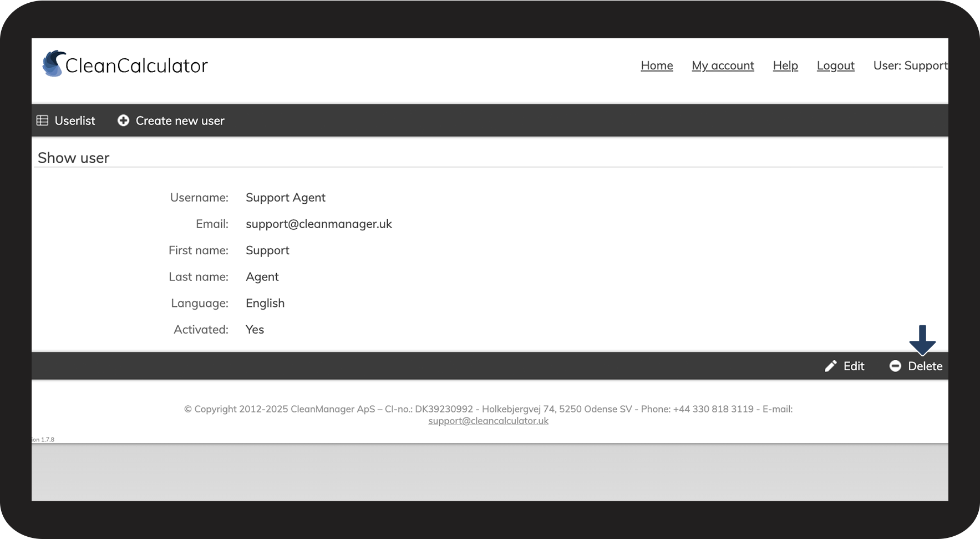Open My account page
This screenshot has height=539, width=980.
pos(723,66)
